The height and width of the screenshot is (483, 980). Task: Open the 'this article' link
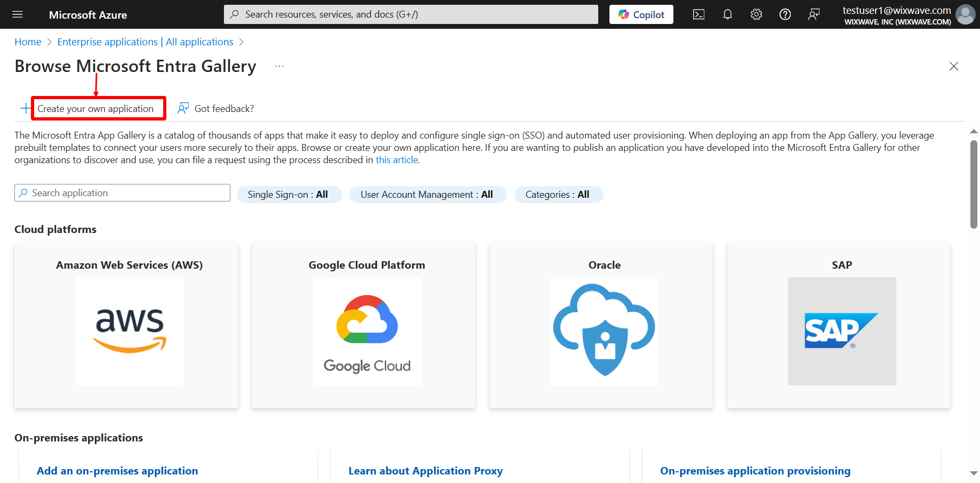pyautogui.click(x=398, y=160)
